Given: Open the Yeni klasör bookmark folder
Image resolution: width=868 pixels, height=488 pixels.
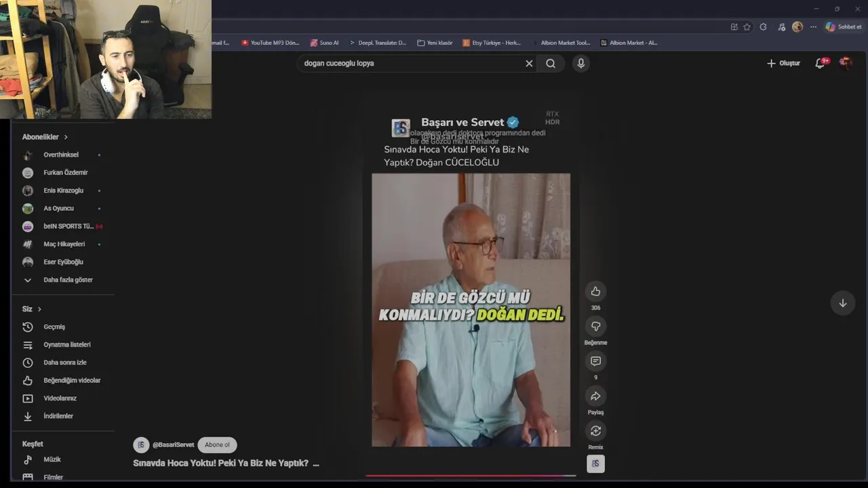Looking at the screenshot, I should click(x=435, y=43).
